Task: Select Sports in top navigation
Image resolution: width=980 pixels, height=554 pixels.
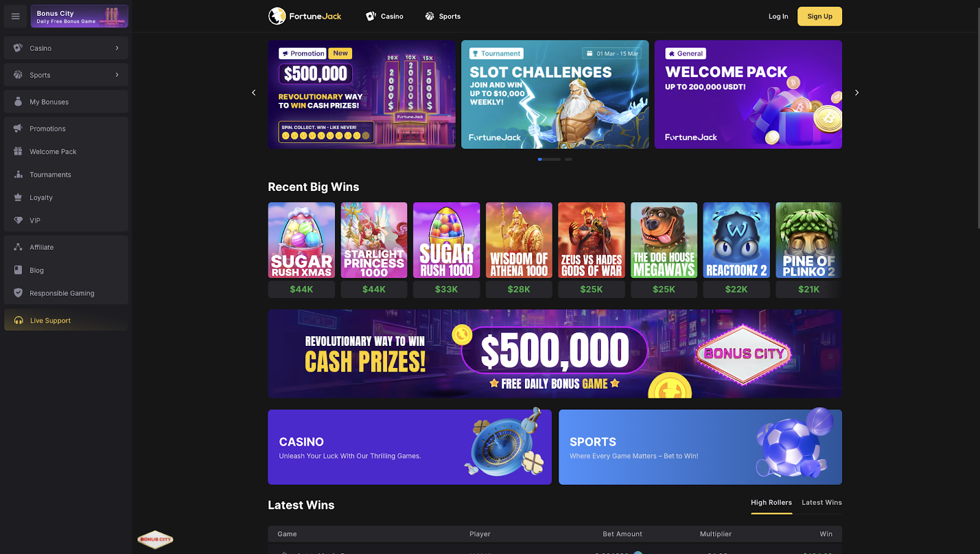Action: [x=443, y=17]
